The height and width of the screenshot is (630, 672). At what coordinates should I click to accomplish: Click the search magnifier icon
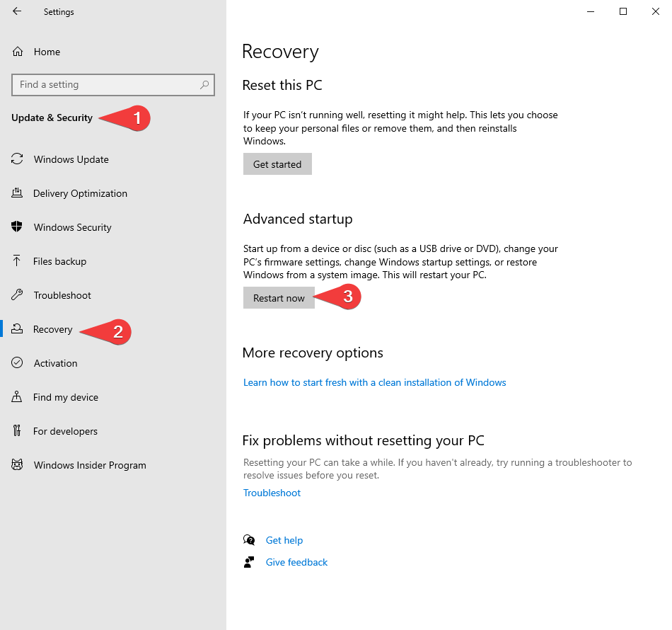pyautogui.click(x=204, y=85)
